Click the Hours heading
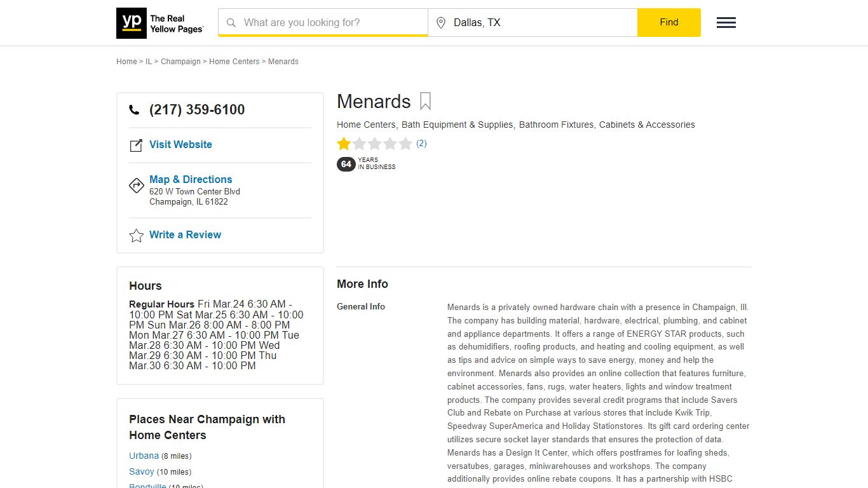Image resolution: width=868 pixels, height=488 pixels. click(x=146, y=286)
